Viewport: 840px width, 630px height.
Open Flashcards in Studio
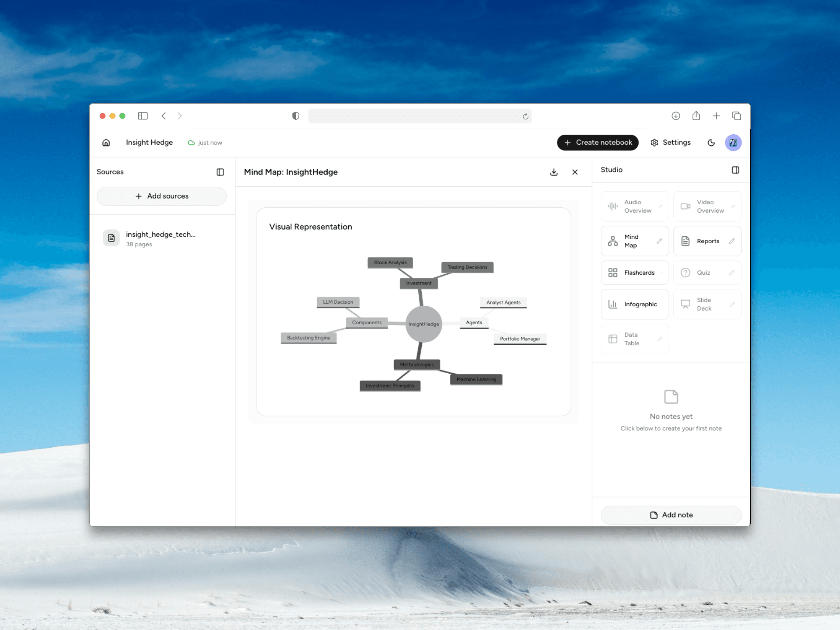[x=634, y=273]
